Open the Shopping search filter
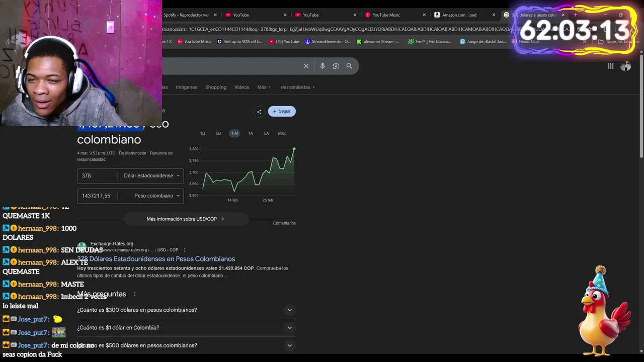 pyautogui.click(x=216, y=87)
